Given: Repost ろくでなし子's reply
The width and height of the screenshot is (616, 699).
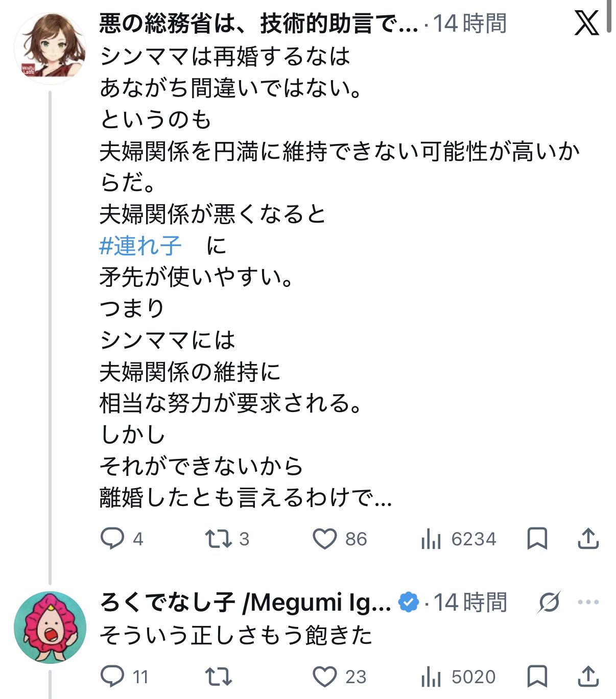Looking at the screenshot, I should tap(219, 677).
